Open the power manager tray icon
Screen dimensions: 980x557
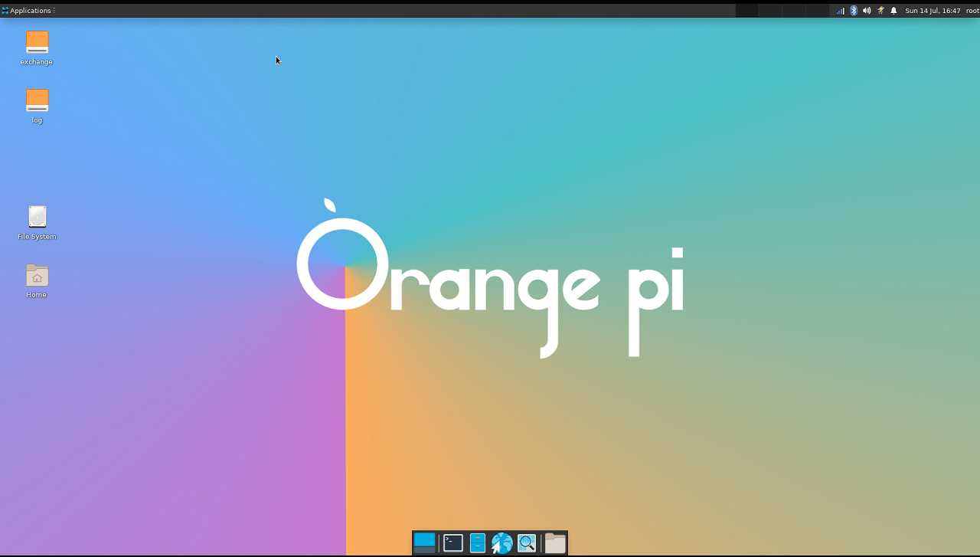[x=880, y=11]
